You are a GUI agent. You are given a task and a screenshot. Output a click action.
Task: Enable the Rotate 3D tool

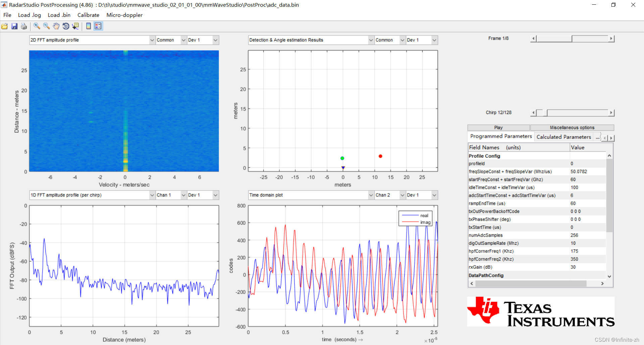(x=66, y=26)
